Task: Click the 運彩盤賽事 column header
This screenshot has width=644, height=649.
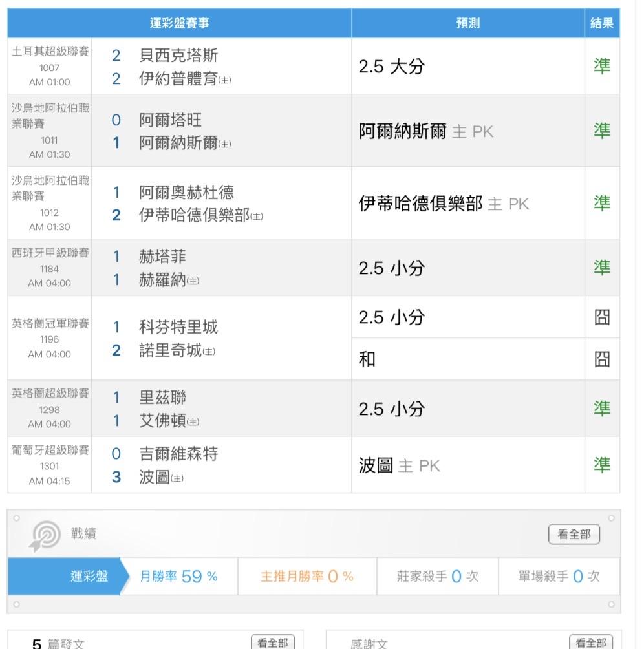Action: (x=179, y=24)
